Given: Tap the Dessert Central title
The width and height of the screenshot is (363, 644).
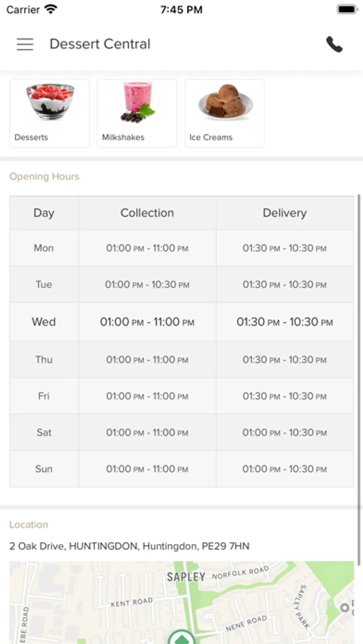Looking at the screenshot, I should click(x=100, y=44).
